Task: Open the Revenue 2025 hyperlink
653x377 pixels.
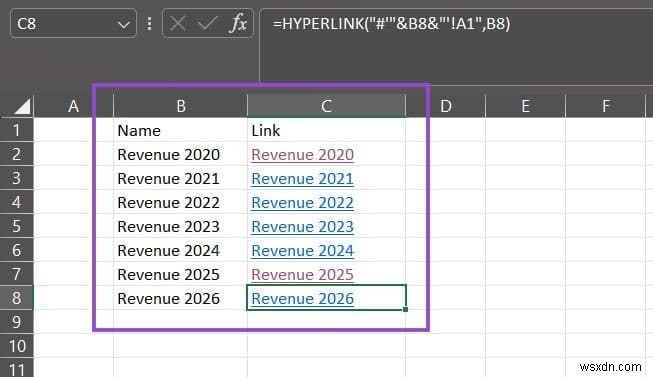Action: (302, 275)
